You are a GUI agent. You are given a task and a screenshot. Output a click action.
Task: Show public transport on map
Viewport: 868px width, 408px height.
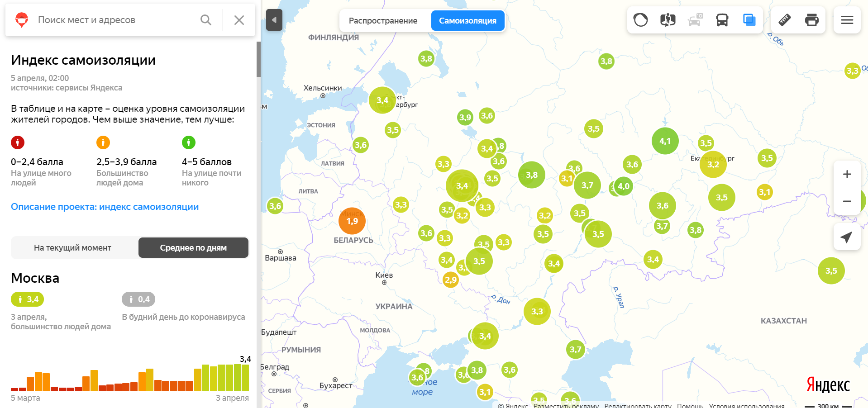tap(722, 20)
